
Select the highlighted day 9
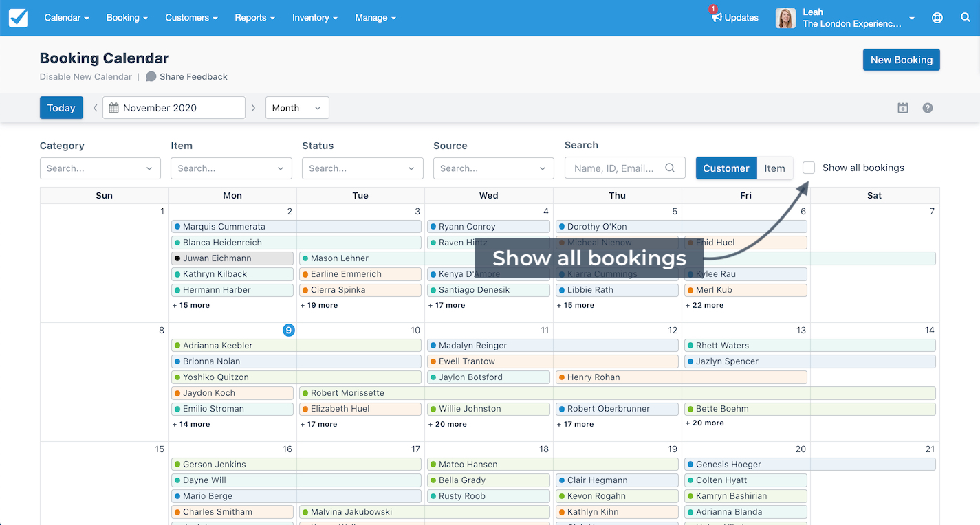coord(289,330)
